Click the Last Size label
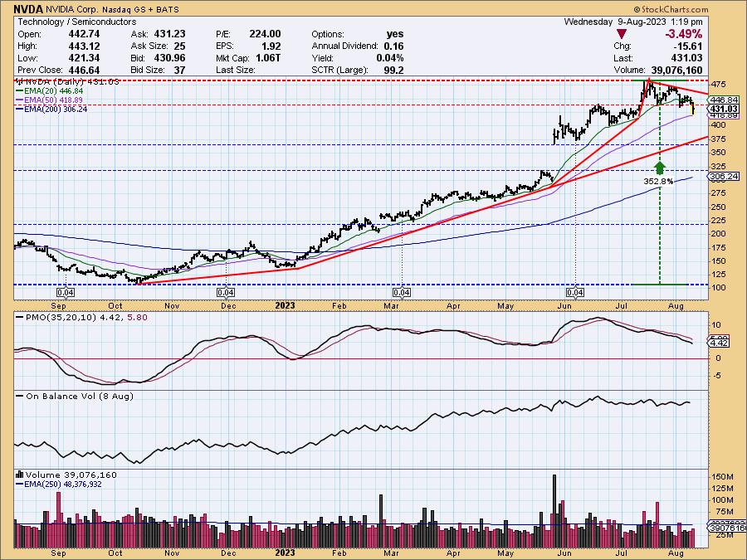The image size is (747, 560). pyautogui.click(x=236, y=70)
